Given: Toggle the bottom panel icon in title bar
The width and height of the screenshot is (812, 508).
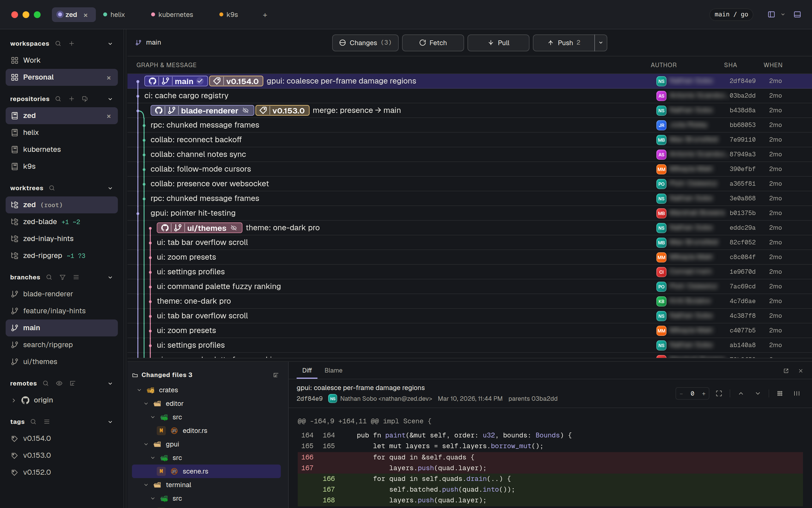Looking at the screenshot, I should tap(797, 14).
